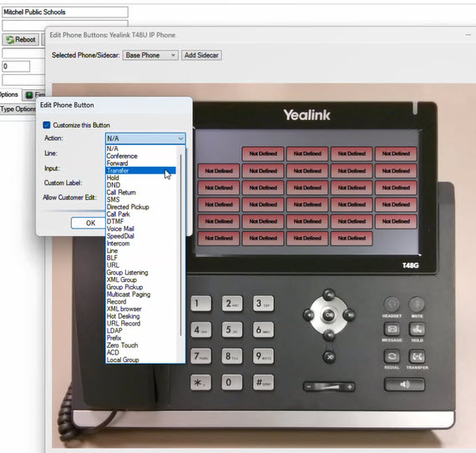Click the field containing 0

tap(16, 67)
